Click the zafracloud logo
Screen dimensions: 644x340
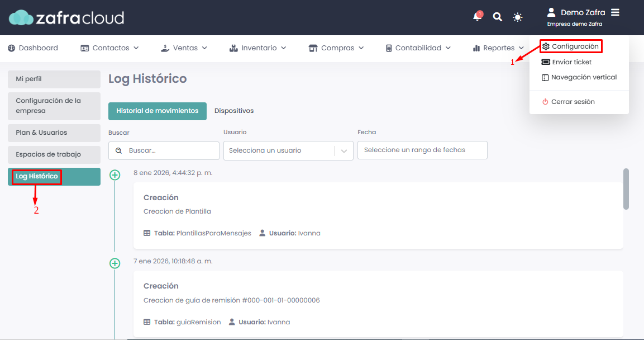coord(66,18)
